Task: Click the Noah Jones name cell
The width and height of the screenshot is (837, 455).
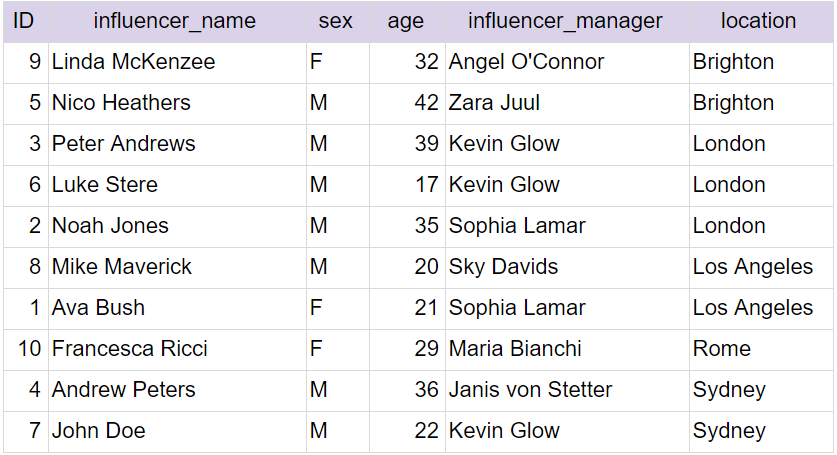Action: click(110, 226)
